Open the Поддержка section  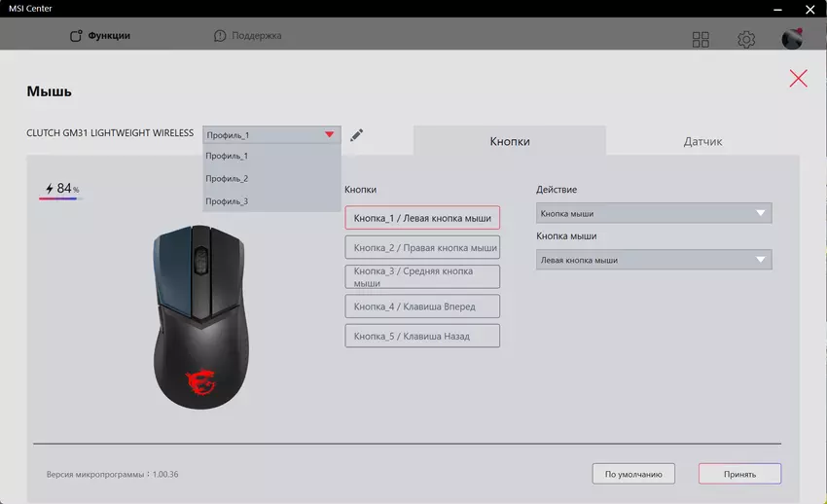pyautogui.click(x=248, y=36)
